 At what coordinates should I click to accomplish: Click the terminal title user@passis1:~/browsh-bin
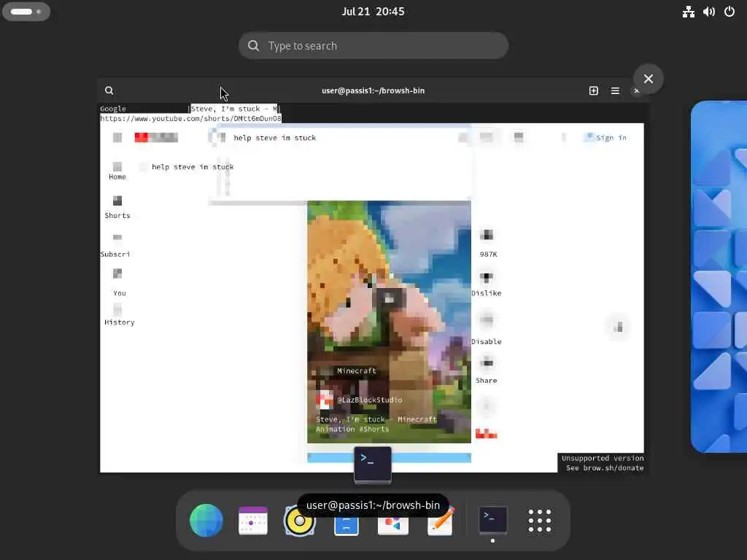[x=373, y=90]
